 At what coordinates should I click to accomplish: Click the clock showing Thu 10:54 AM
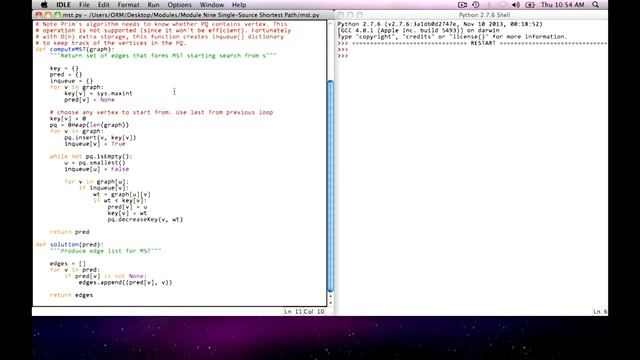[562, 5]
